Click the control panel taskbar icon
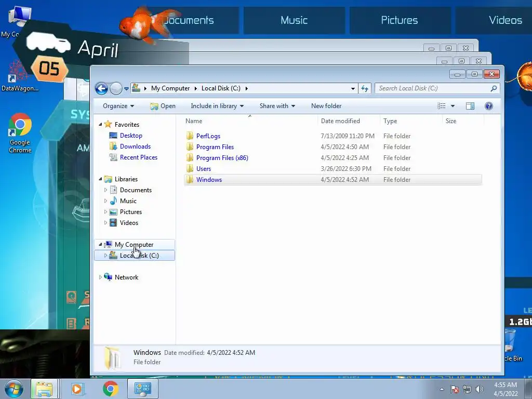 142,389
